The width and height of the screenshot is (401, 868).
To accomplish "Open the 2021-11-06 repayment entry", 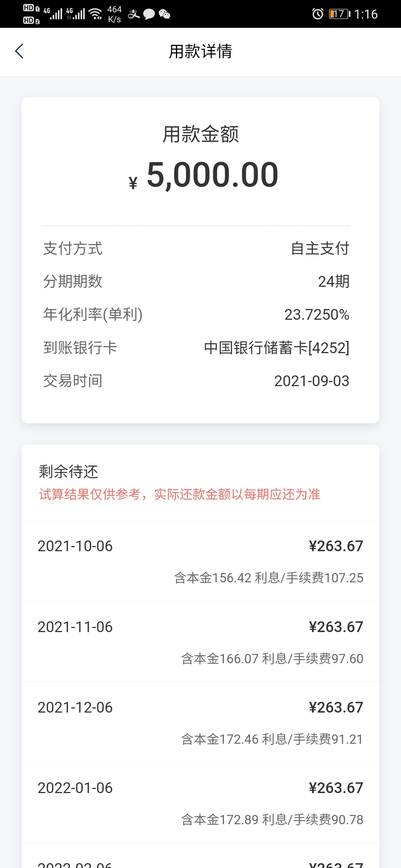I will 200,641.
